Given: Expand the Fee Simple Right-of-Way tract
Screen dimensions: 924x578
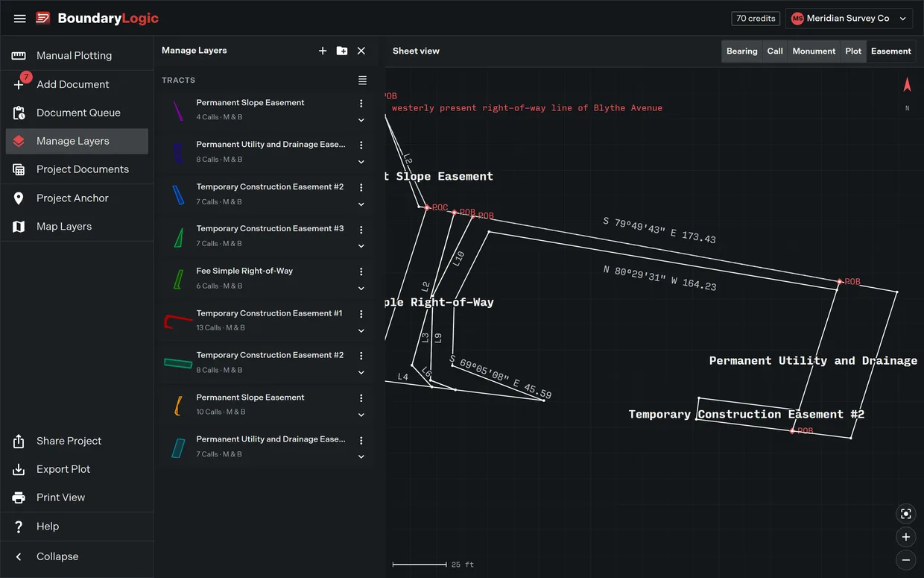Looking at the screenshot, I should pos(361,289).
